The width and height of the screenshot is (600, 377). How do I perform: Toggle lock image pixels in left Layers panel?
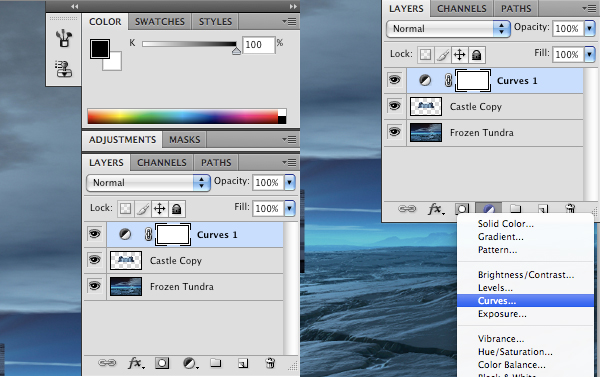[142, 209]
